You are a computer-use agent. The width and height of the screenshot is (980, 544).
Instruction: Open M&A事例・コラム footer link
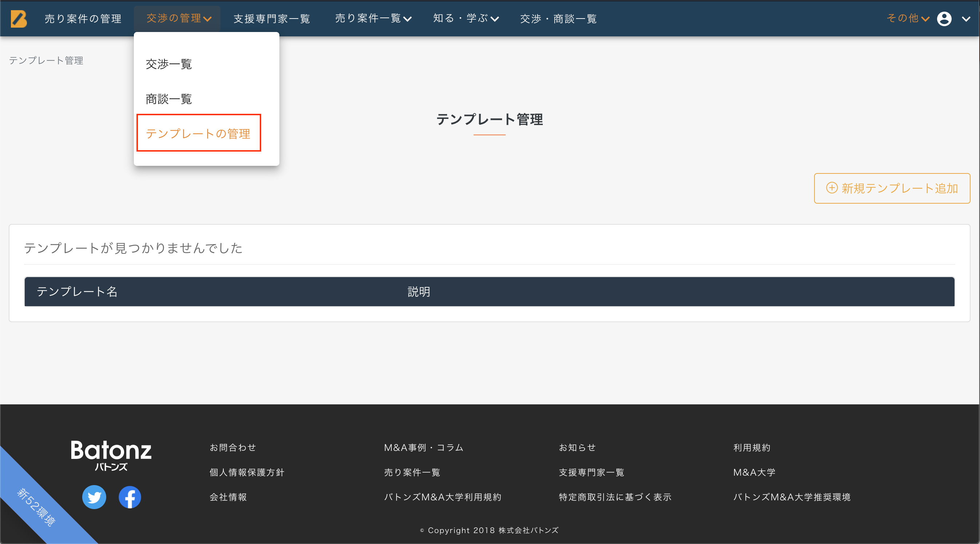(424, 448)
